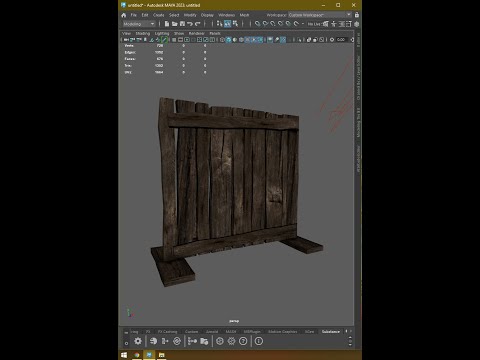Open the Create menu

tap(159, 15)
